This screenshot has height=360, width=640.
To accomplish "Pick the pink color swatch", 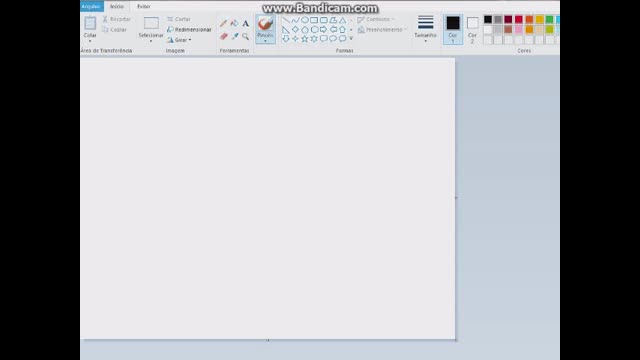I will [x=518, y=29].
